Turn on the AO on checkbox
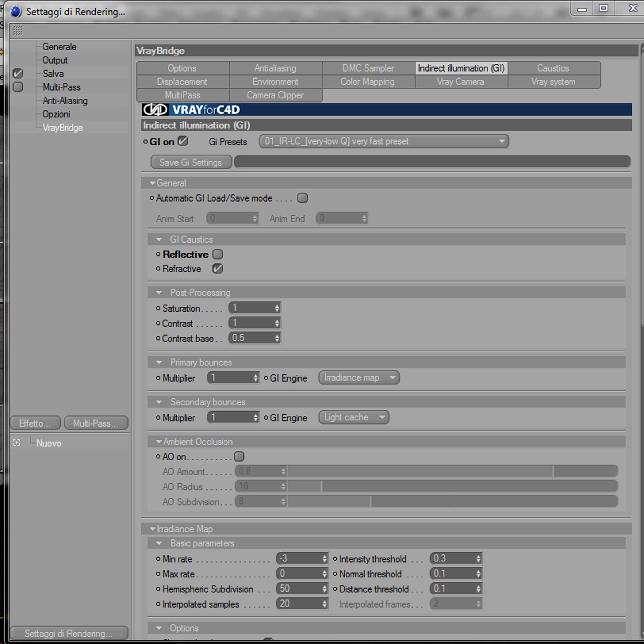This screenshot has width=644, height=644. [x=239, y=456]
